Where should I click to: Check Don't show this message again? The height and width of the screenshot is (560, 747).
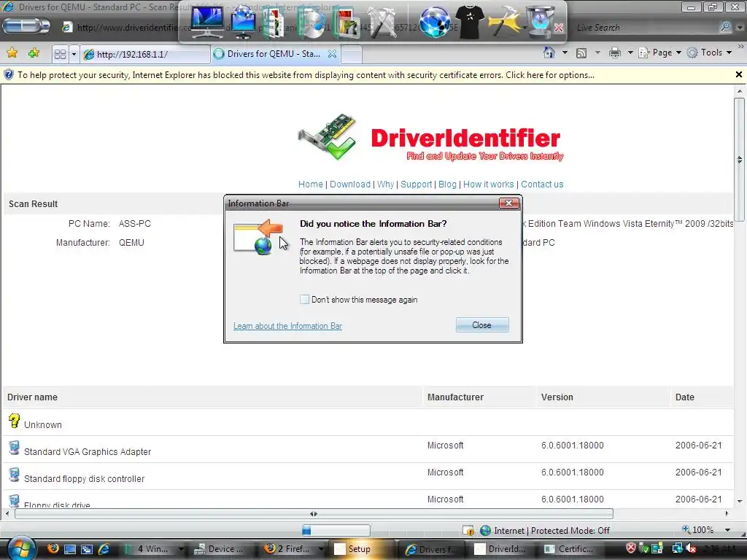point(304,300)
